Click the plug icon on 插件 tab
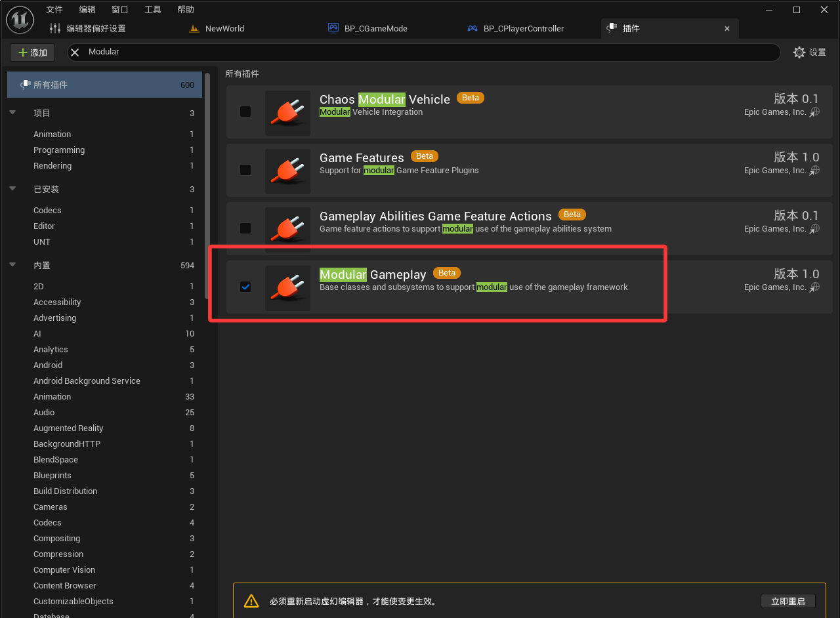The image size is (840, 618). coord(611,28)
